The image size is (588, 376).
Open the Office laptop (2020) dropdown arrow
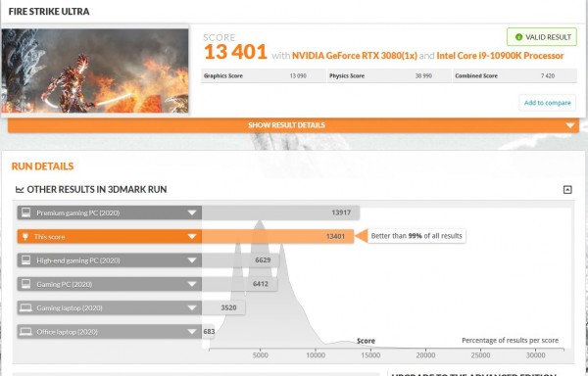click(192, 332)
